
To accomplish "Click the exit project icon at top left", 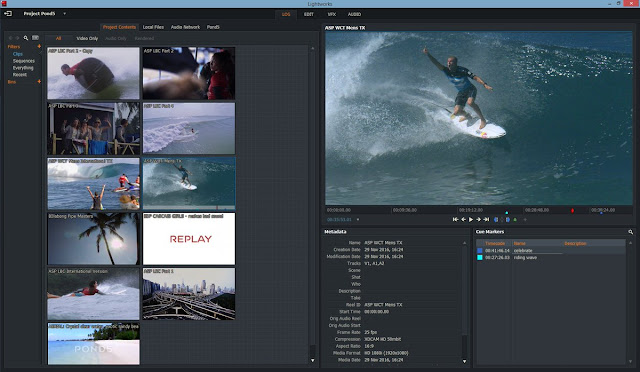I will click(8, 13).
